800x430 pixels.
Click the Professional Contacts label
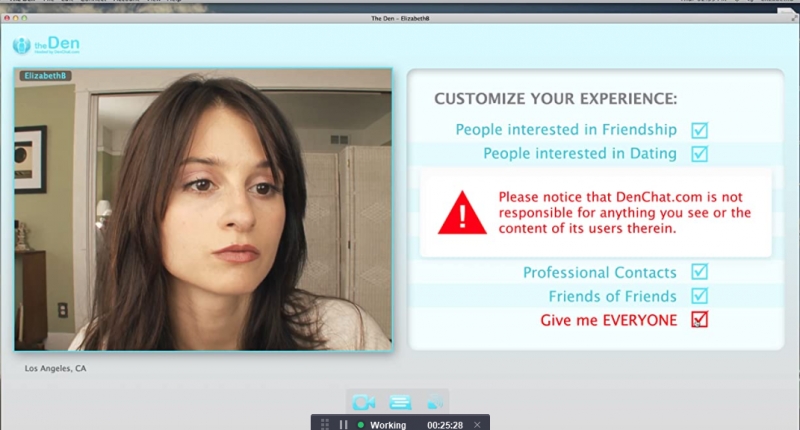(599, 272)
